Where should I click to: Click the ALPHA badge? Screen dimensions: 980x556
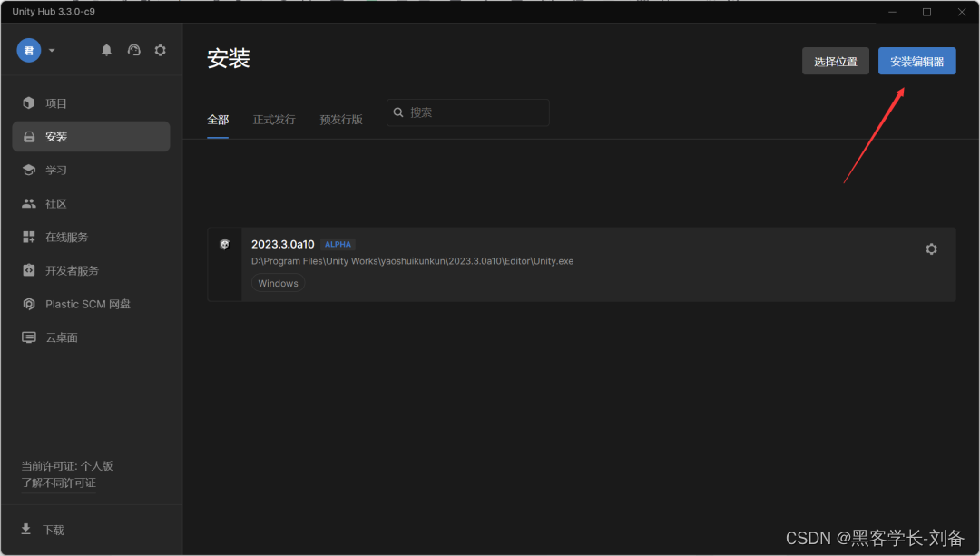click(x=338, y=244)
